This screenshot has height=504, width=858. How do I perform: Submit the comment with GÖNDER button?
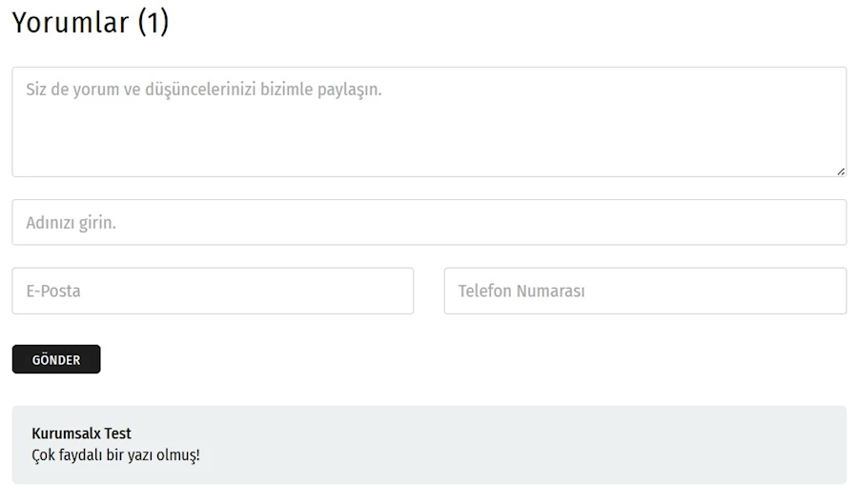pyautogui.click(x=56, y=359)
